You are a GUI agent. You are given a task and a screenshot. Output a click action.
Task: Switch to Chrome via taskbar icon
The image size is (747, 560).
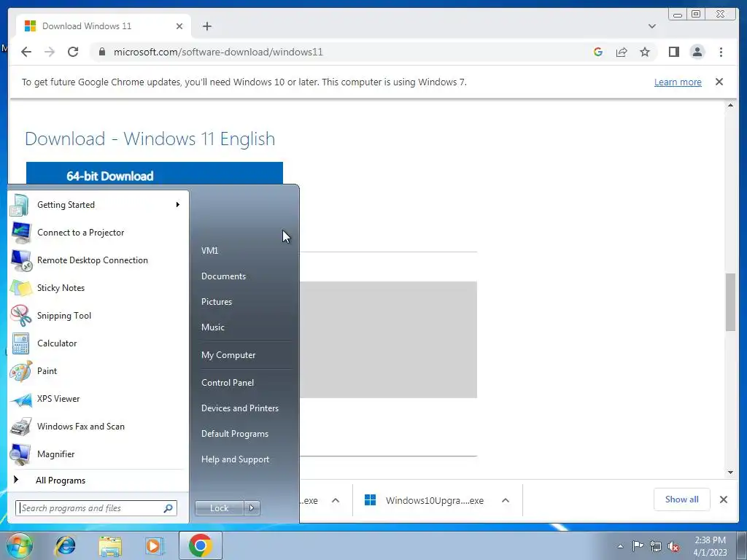coord(201,545)
